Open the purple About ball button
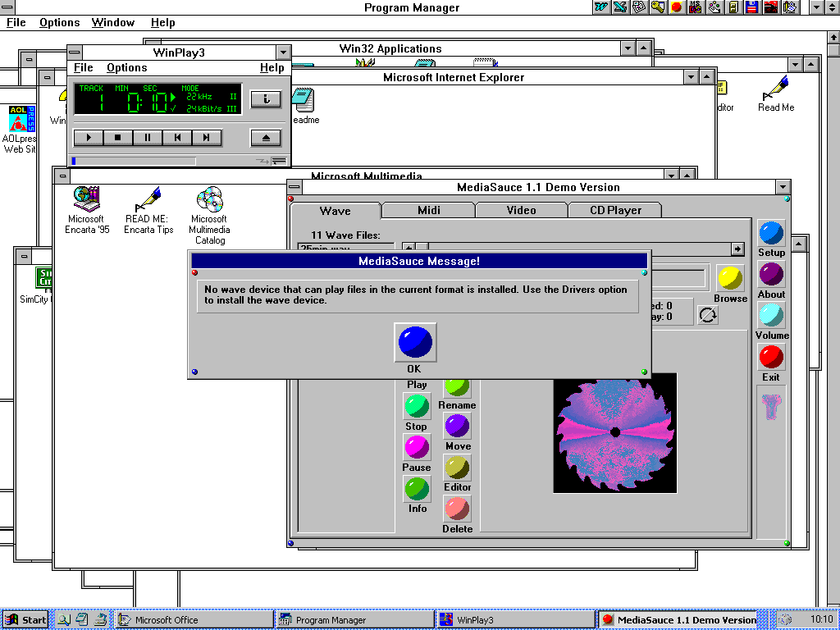Viewport: 840px width, 630px height. [x=771, y=274]
